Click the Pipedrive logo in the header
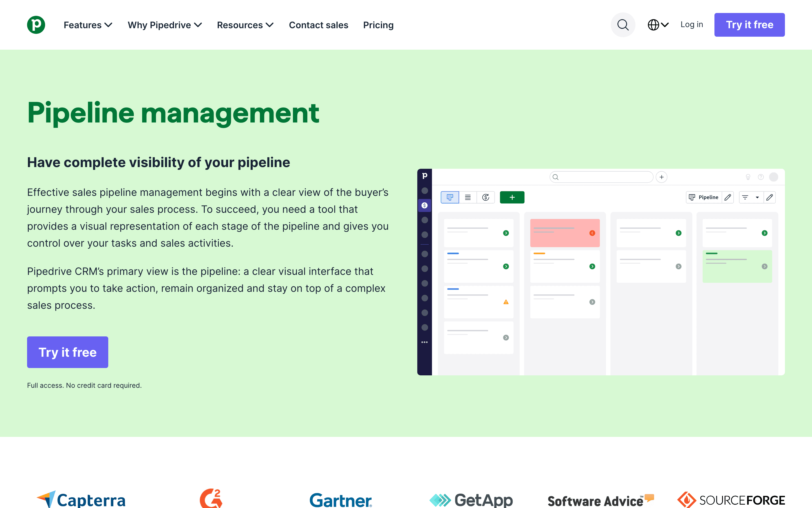This screenshot has height=508, width=812. pos(36,25)
